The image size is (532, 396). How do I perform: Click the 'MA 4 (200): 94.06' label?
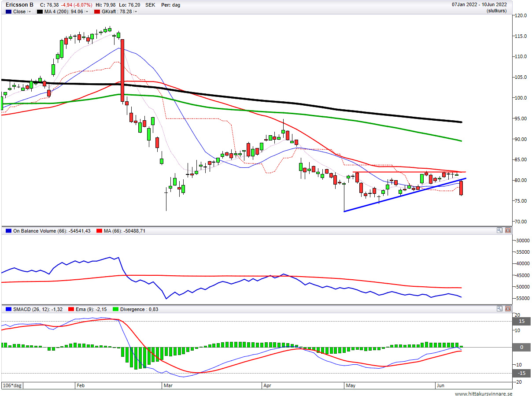(x=63, y=12)
